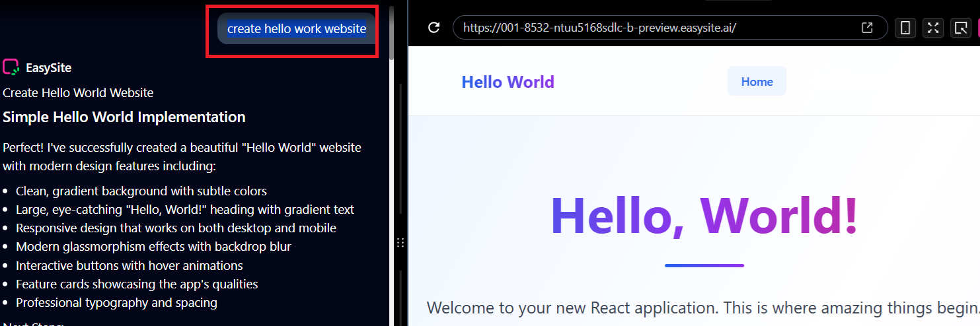Click the panel divider grip handle
This screenshot has height=326, width=980.
point(399,243)
